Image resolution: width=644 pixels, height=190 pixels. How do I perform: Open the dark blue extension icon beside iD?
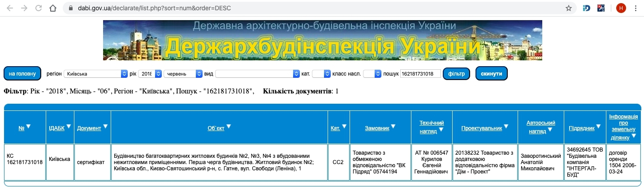(x=601, y=8)
